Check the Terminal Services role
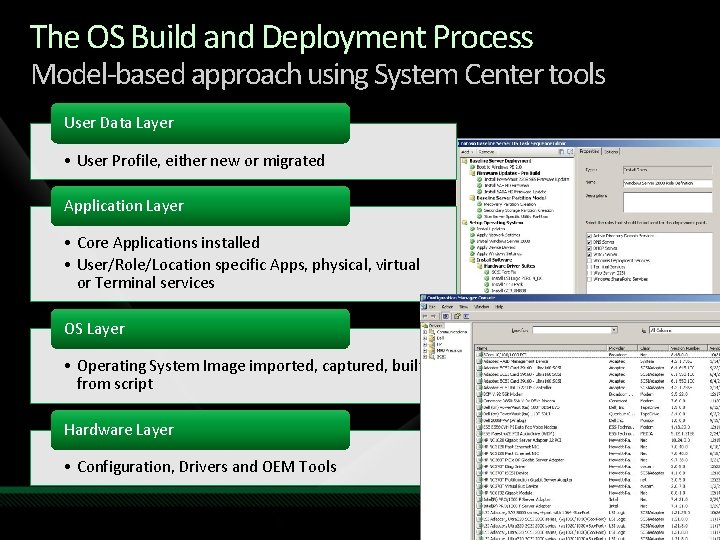 click(590, 267)
